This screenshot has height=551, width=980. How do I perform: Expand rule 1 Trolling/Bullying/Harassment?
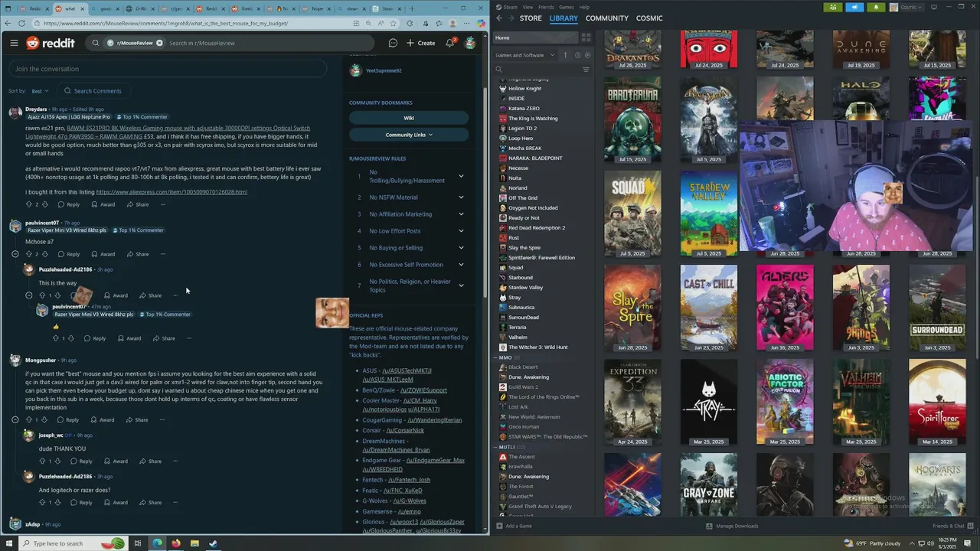[x=461, y=176]
